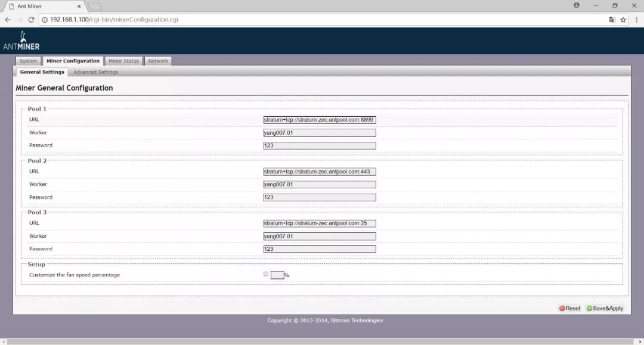Focus Pool 1 Worker field

coord(320,132)
